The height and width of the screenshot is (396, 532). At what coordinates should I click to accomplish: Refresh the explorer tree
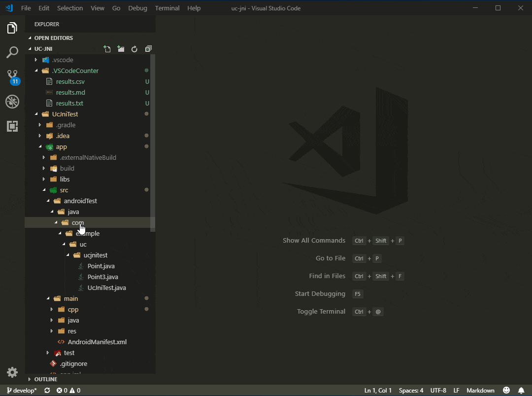(134, 49)
